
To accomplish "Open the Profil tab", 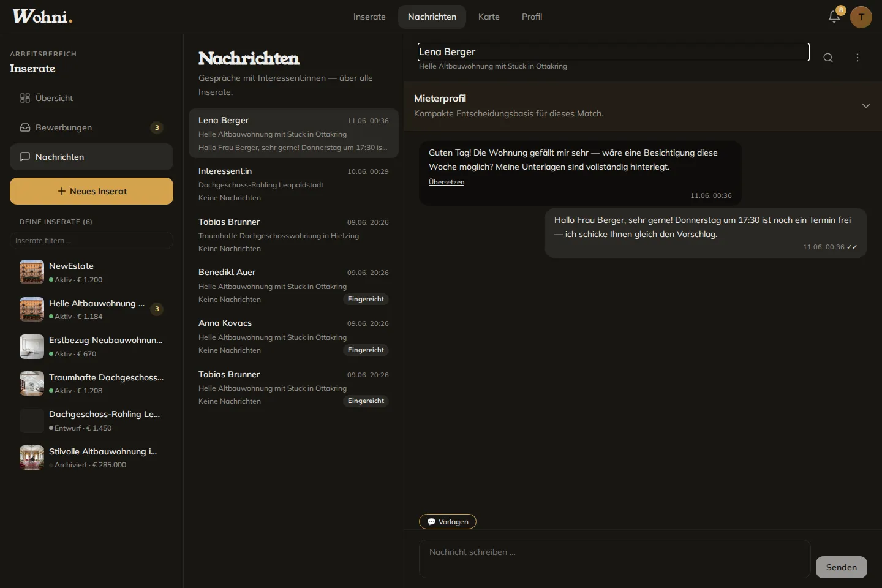I will click(x=532, y=17).
